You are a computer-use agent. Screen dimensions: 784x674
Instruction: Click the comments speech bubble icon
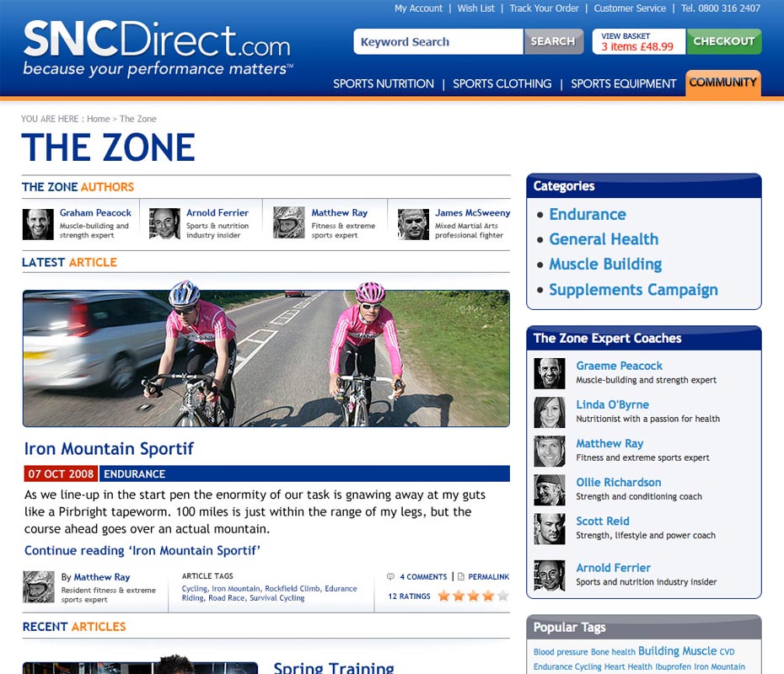(390, 576)
